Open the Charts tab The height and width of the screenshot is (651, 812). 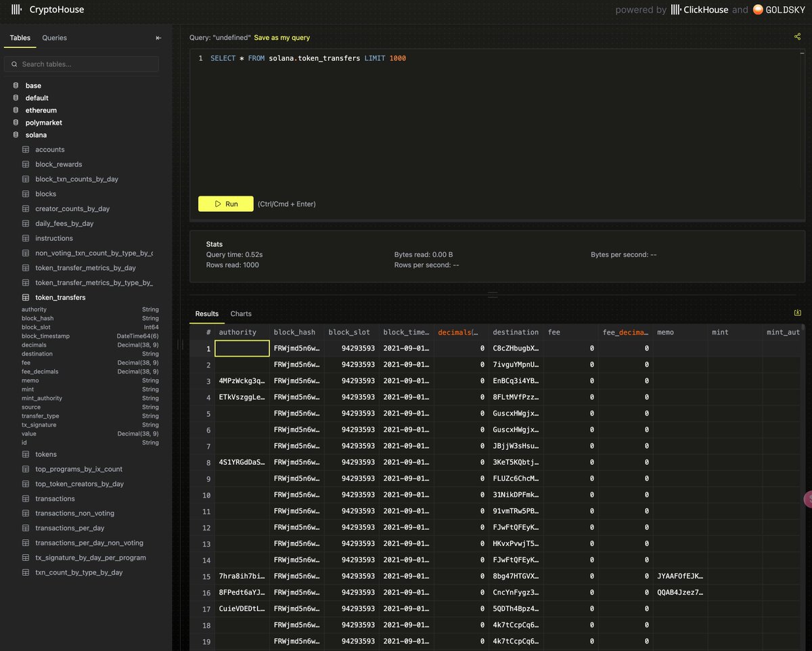coord(241,314)
